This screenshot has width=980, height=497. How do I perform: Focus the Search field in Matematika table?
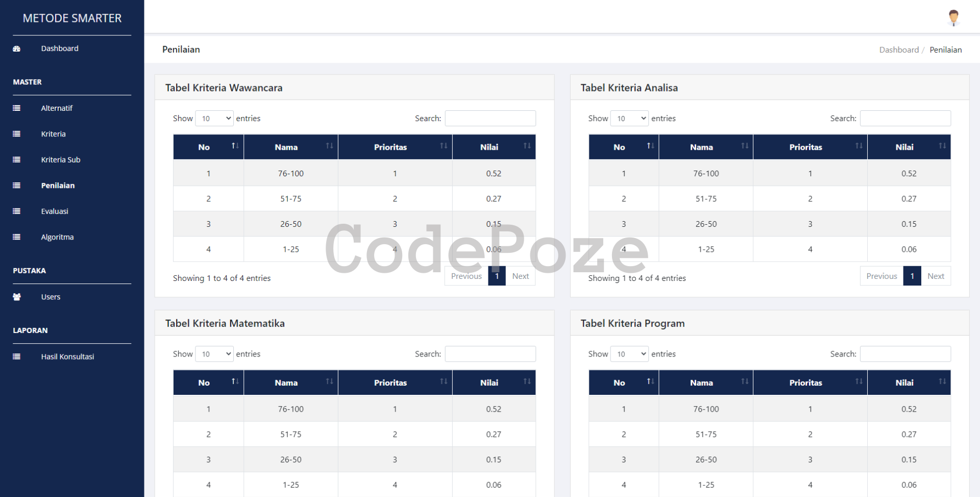pos(490,354)
